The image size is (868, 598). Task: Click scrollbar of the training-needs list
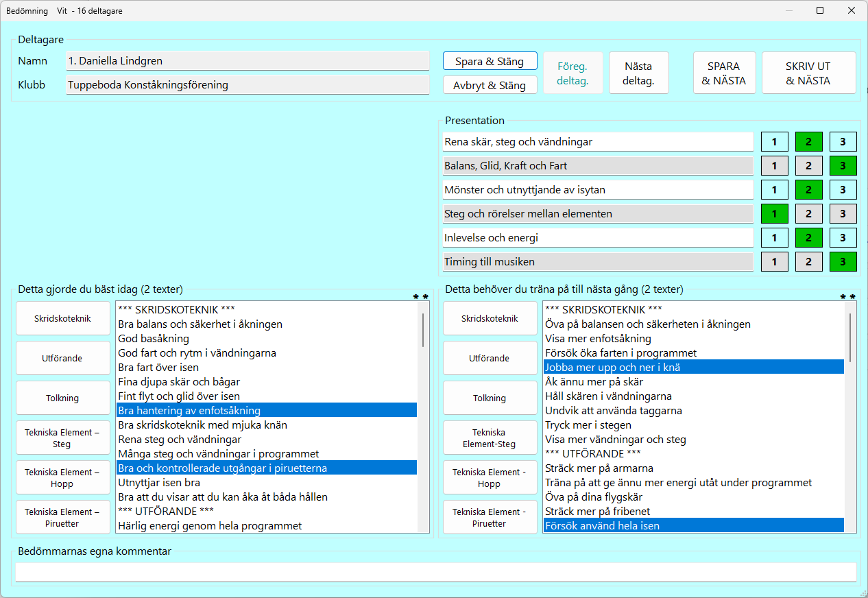coord(850,417)
